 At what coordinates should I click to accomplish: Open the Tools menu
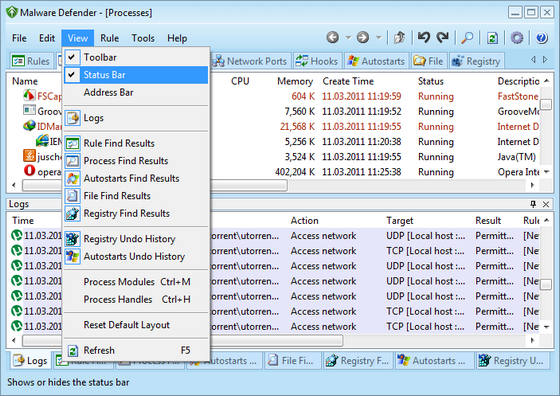(x=143, y=38)
